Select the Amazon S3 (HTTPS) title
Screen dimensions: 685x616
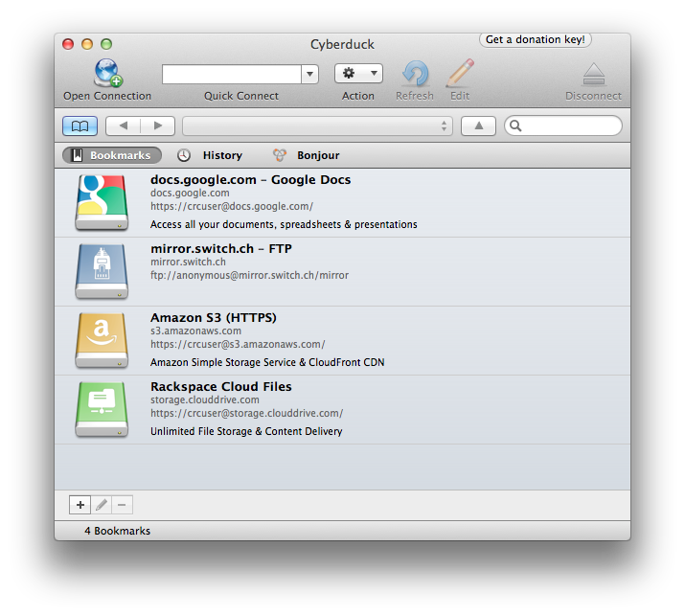(214, 318)
